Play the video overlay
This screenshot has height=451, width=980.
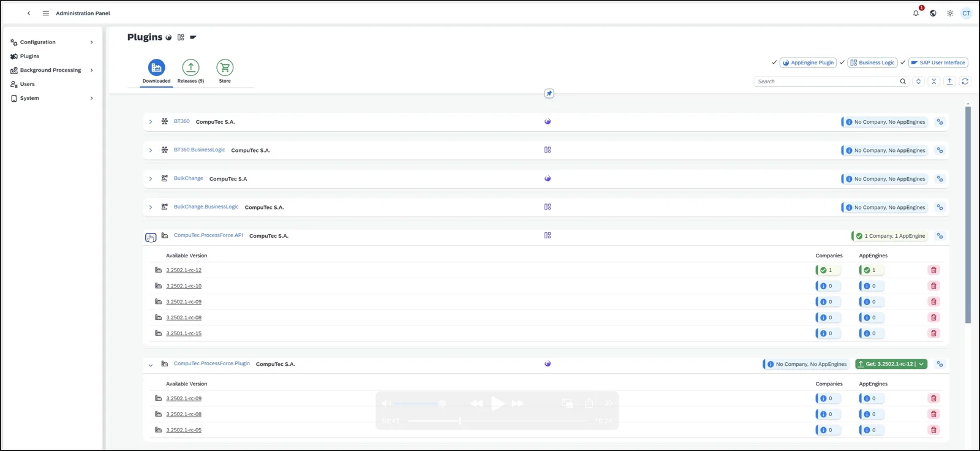(497, 403)
